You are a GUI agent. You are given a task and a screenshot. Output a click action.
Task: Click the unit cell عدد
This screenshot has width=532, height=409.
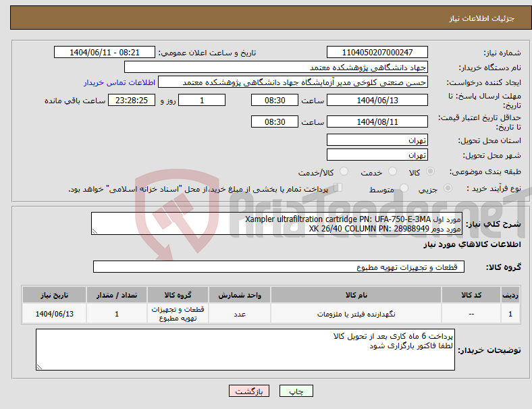[x=240, y=314]
